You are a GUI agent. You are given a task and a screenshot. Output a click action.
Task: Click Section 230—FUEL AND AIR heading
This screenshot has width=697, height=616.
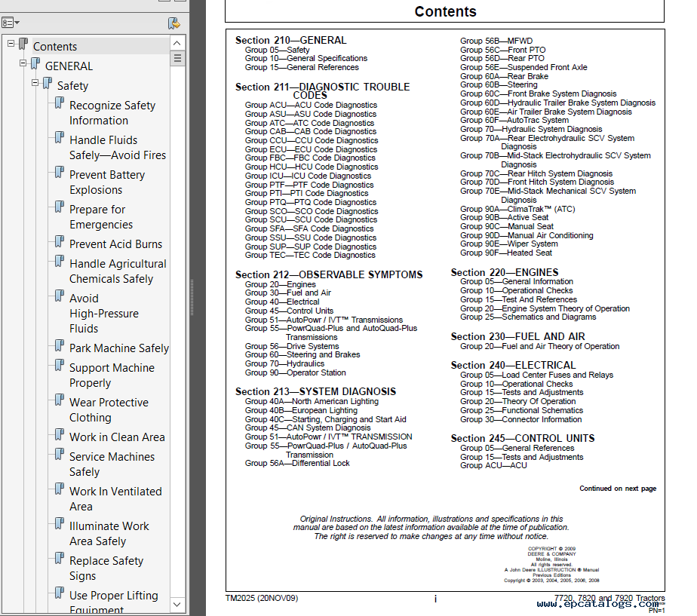point(518,336)
